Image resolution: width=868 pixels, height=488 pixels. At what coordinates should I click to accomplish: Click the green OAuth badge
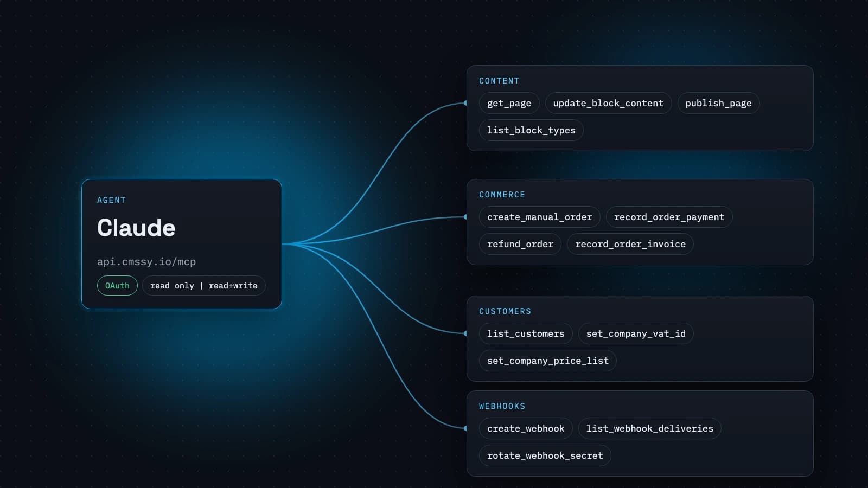pyautogui.click(x=117, y=286)
